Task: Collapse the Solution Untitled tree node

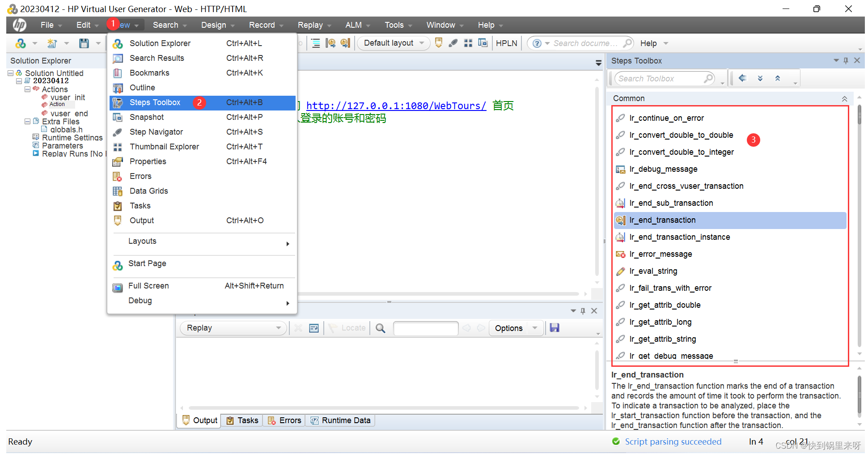Action: (x=10, y=73)
